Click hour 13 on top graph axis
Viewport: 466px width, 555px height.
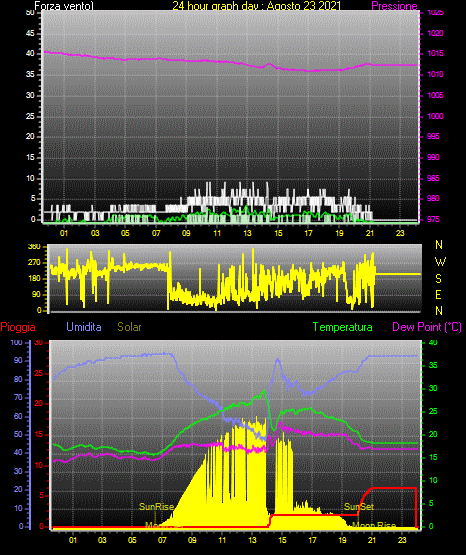247,233
